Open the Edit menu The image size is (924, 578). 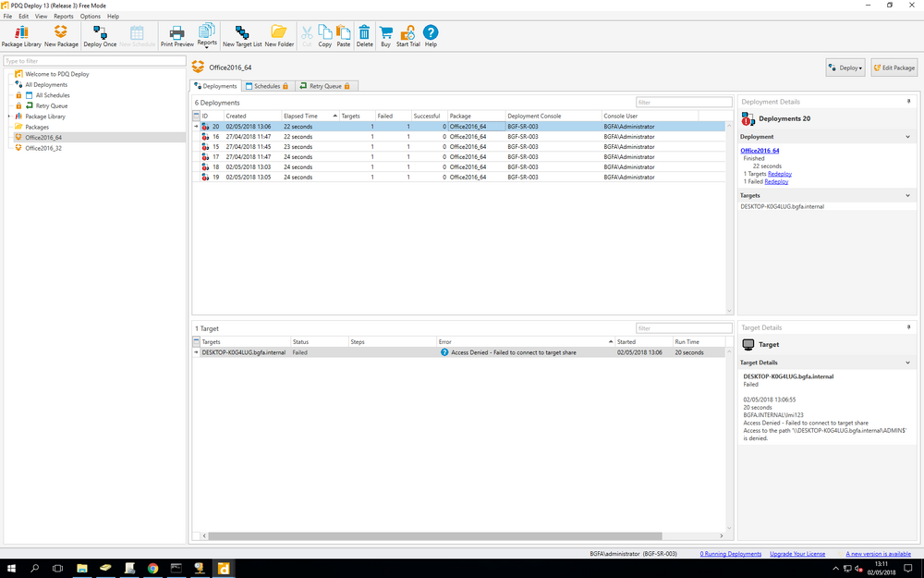[24, 17]
